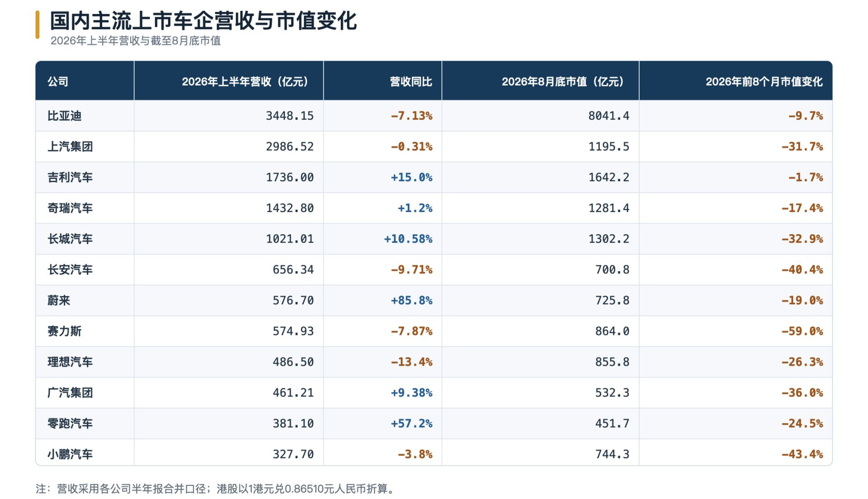Click the 公司 column header

[x=58, y=81]
